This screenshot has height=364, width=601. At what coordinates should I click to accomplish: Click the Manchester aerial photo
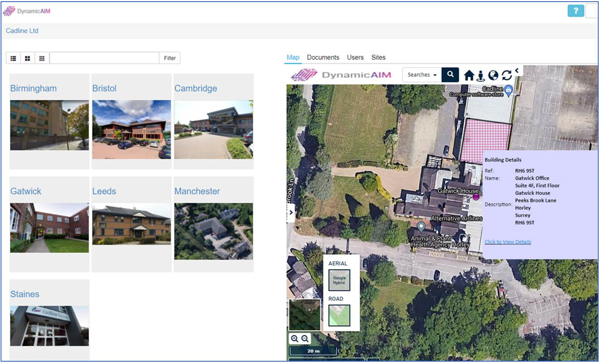(214, 231)
